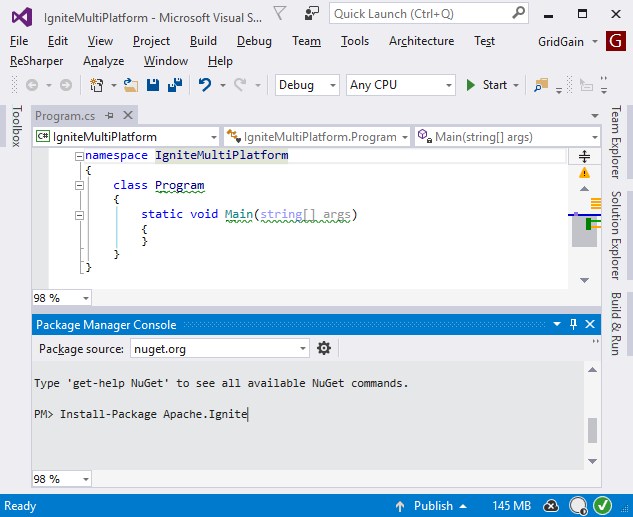
Task: Click the Quick Launch search magnifier
Action: click(518, 13)
